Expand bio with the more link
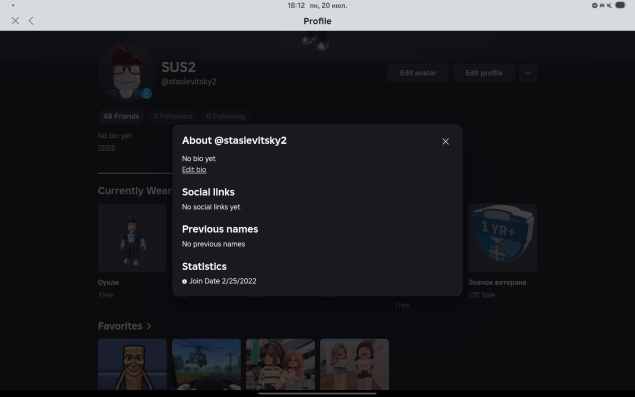Screen dimensions: 635x397 (106, 147)
